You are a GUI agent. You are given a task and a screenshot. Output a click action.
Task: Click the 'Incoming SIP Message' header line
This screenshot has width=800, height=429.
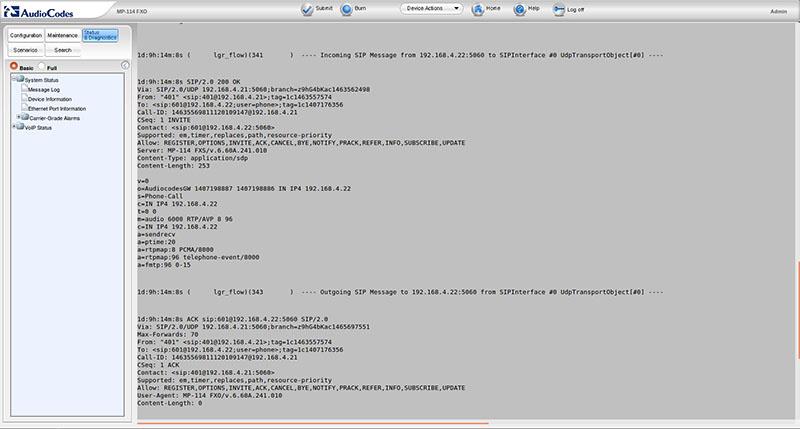(x=400, y=55)
